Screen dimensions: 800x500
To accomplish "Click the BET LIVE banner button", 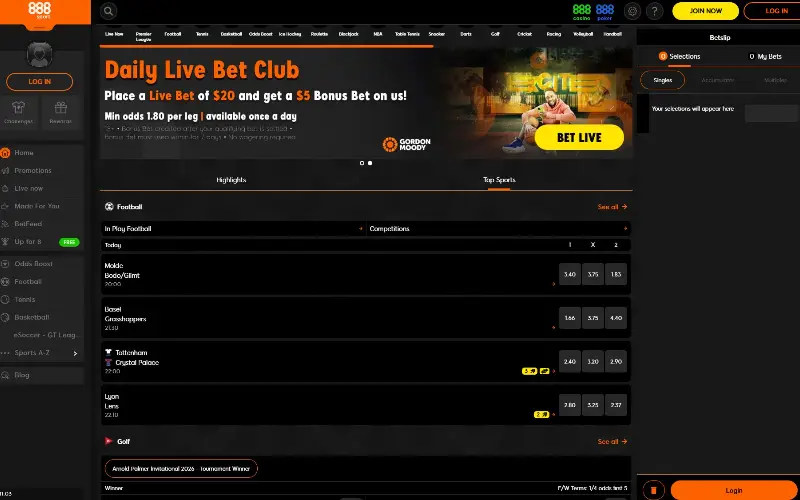I will click(579, 137).
